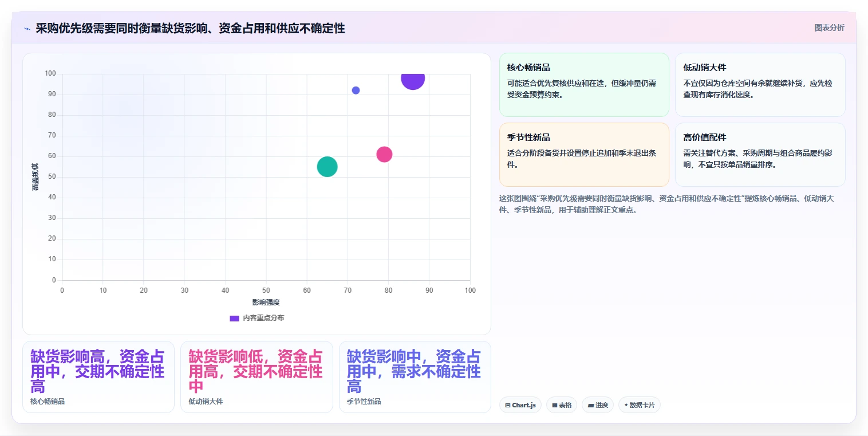This screenshot has width=868, height=436.
Task: Click the purple 缺货影响高 data card
Action: click(98, 377)
